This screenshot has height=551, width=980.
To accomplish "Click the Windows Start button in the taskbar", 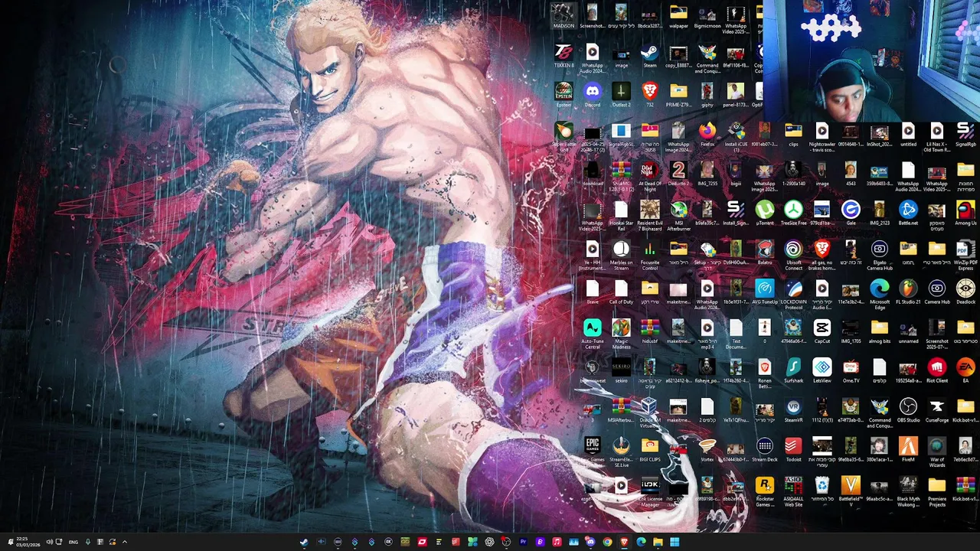I will (675, 542).
